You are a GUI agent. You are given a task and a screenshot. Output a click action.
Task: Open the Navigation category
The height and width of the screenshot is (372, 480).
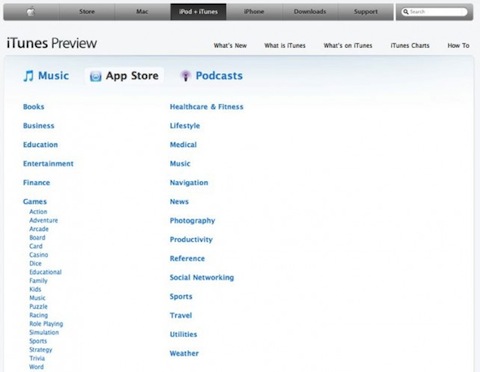189,183
